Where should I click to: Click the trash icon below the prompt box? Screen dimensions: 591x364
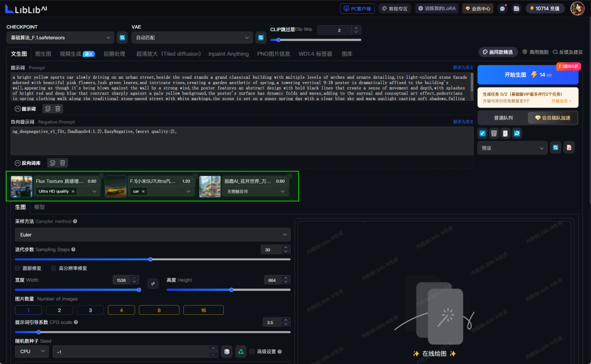click(x=59, y=108)
